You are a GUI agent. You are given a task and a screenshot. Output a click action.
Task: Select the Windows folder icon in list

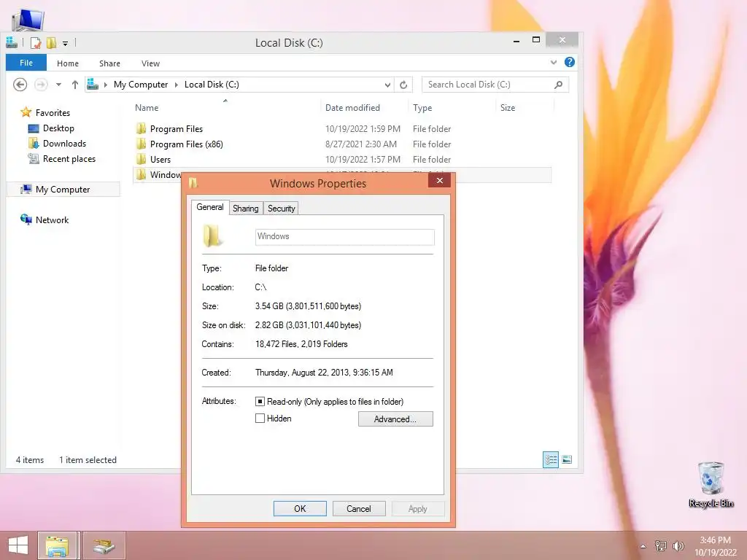click(141, 174)
